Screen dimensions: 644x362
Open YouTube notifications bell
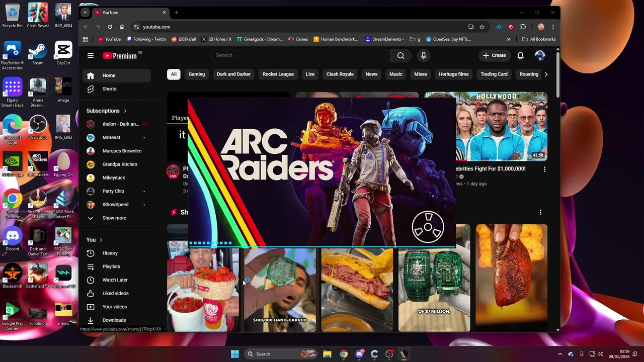point(521,56)
